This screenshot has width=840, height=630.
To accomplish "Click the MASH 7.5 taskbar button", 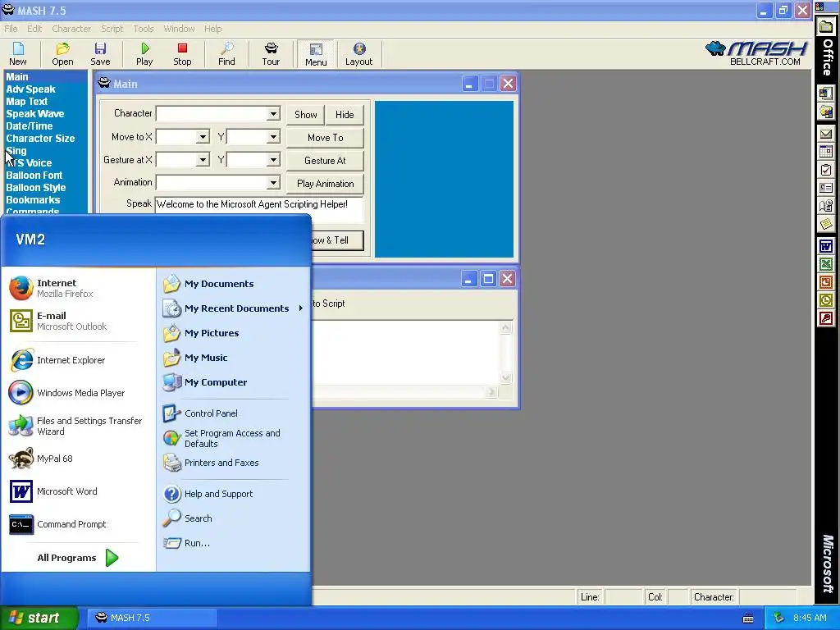I will click(x=152, y=618).
